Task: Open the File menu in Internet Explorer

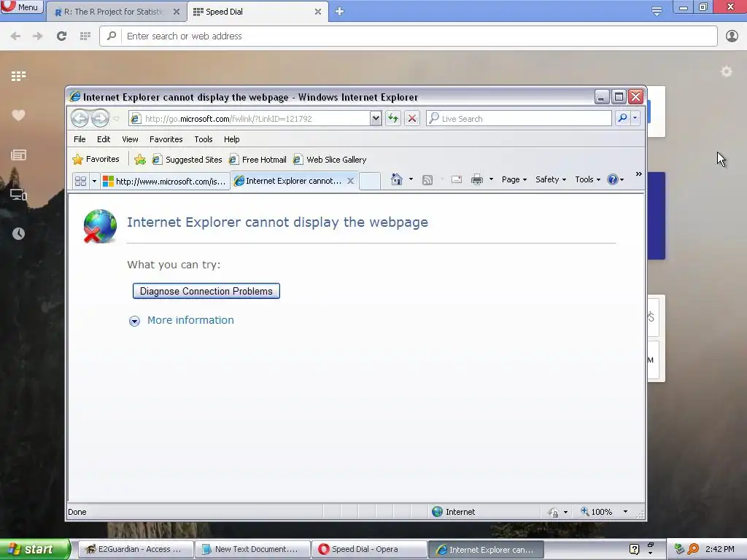Action: (80, 139)
